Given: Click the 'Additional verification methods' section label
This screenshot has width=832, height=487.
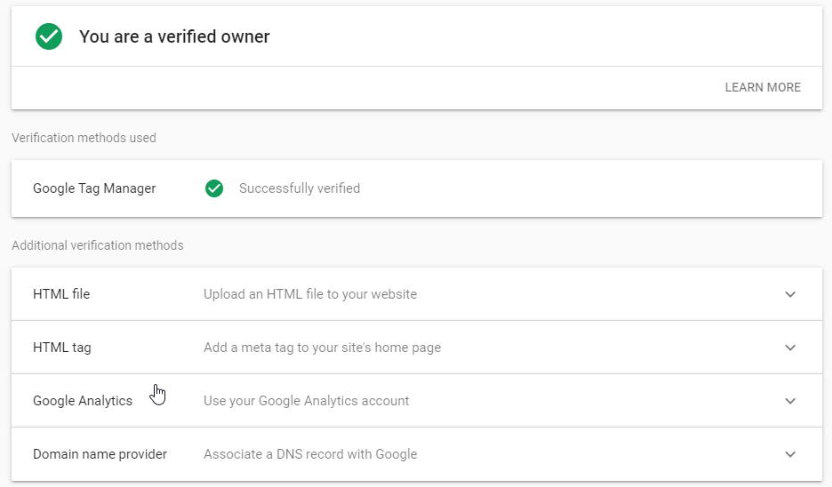Looking at the screenshot, I should pyautogui.click(x=98, y=246).
